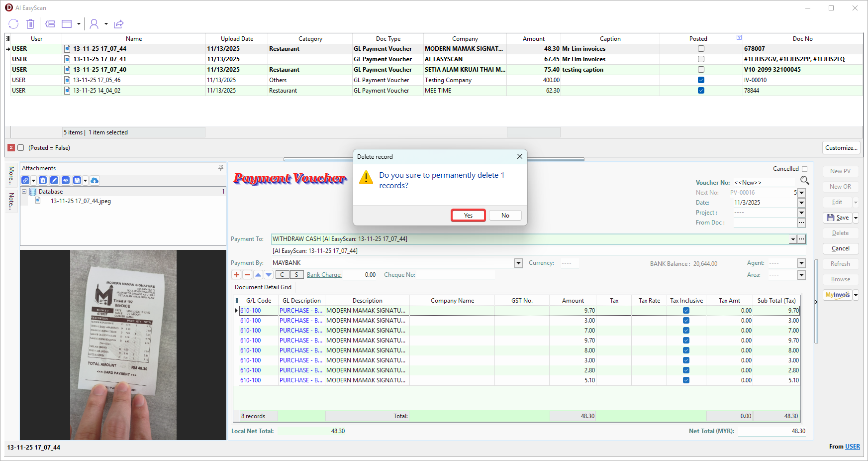Screen dimensions: 868x461
Task: Click the Bank Charge link
Action: [324, 275]
